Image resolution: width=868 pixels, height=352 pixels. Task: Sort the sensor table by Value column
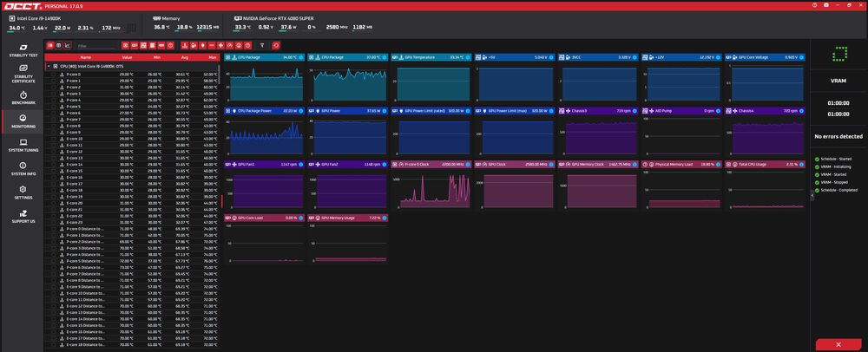point(128,57)
